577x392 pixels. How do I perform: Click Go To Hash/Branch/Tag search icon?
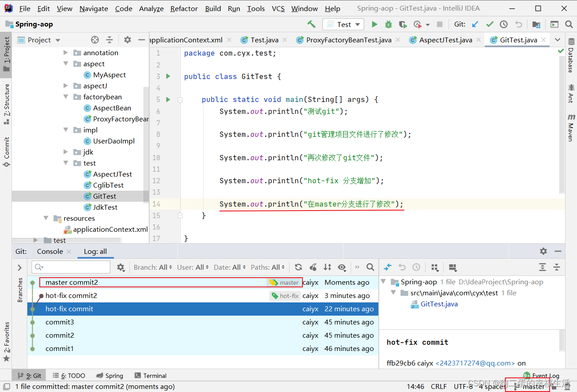click(x=370, y=267)
